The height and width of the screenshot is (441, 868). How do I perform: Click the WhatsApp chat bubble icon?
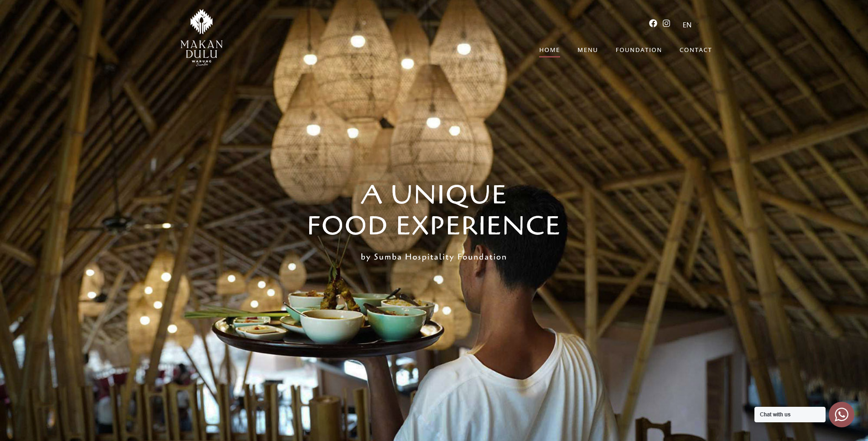[842, 415]
